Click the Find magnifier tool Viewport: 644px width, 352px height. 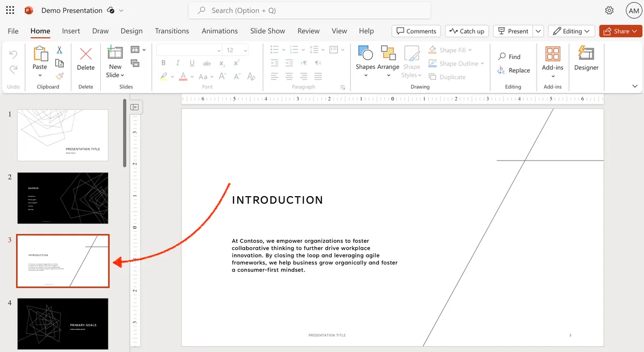tap(509, 56)
